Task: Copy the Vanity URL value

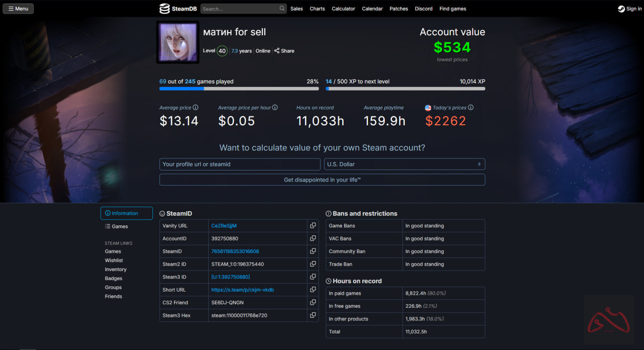Action: click(x=313, y=226)
